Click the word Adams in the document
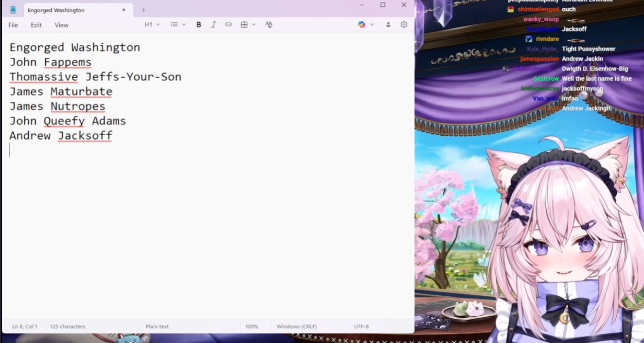 (x=109, y=121)
